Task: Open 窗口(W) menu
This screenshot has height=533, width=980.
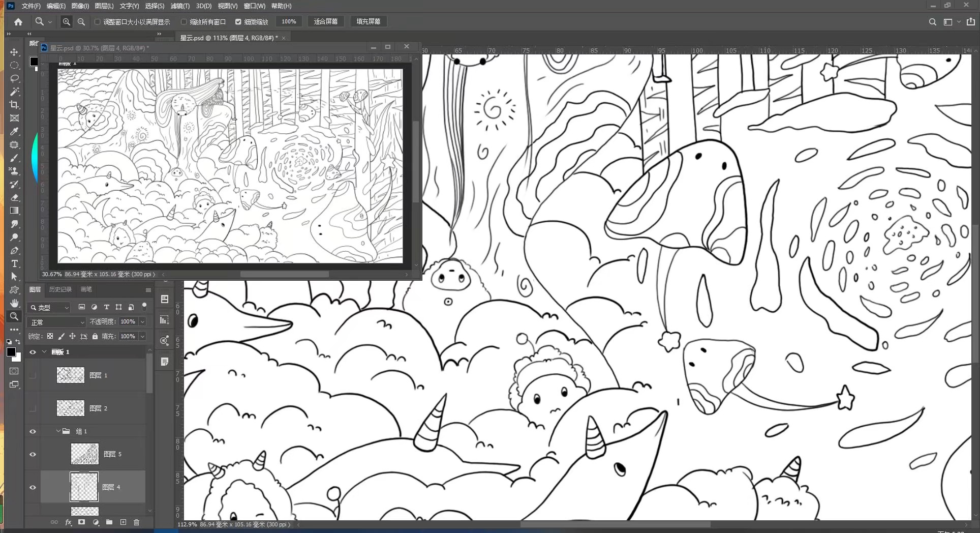Action: coord(254,6)
